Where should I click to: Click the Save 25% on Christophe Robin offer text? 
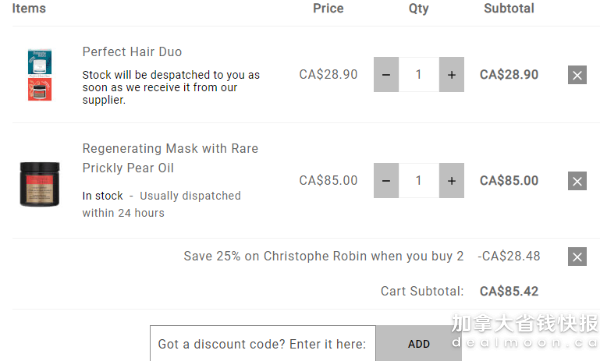[323, 256]
